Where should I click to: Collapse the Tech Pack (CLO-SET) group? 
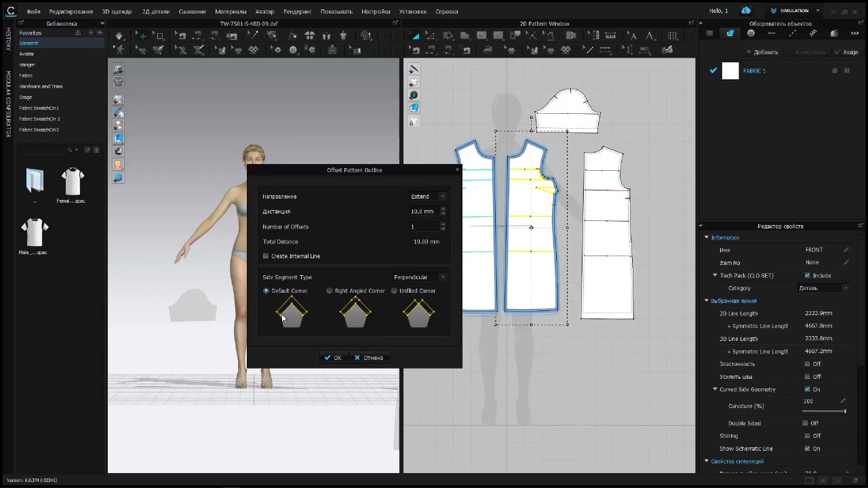(715, 275)
